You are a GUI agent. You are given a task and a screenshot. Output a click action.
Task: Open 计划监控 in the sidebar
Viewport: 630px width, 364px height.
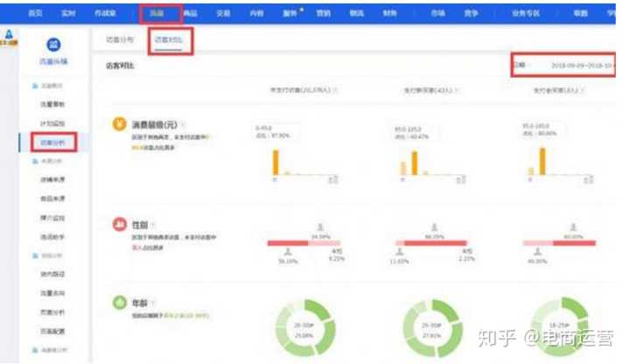coord(52,123)
